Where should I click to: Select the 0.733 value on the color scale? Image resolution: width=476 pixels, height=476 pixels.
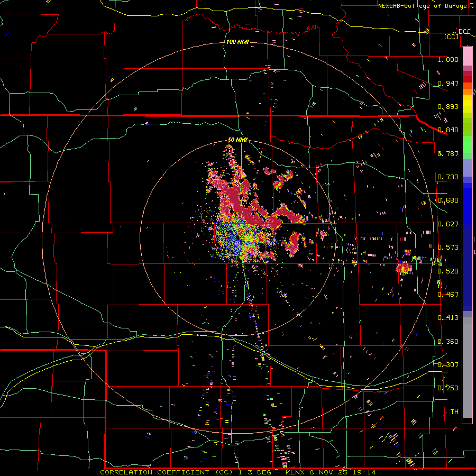click(x=448, y=177)
